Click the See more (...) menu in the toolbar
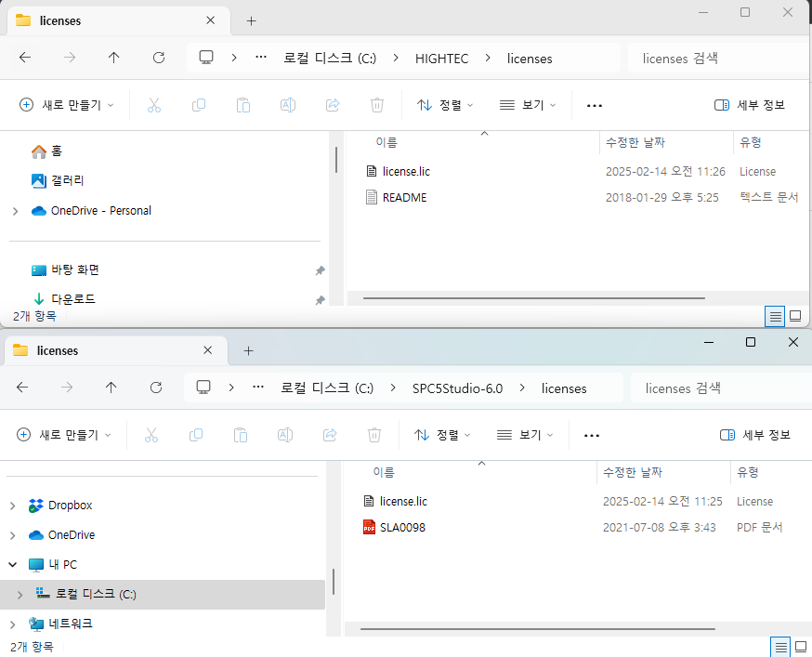 [x=594, y=105]
